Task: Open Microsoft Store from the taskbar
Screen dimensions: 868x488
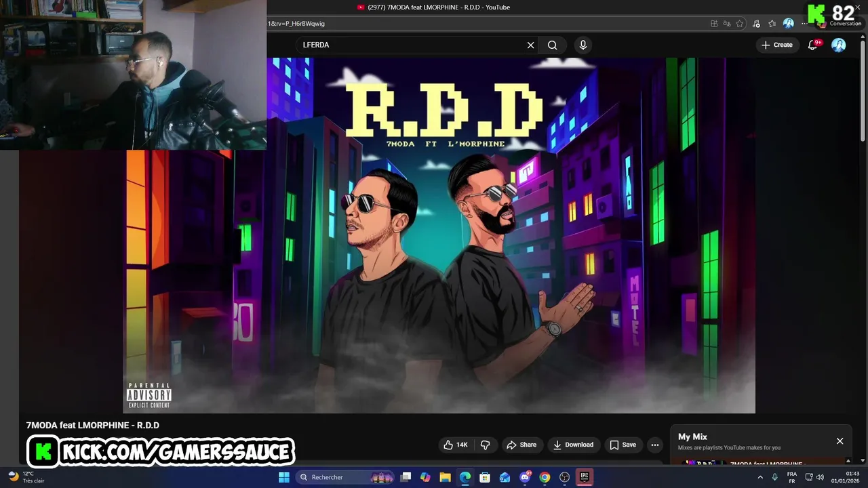Action: (485, 477)
